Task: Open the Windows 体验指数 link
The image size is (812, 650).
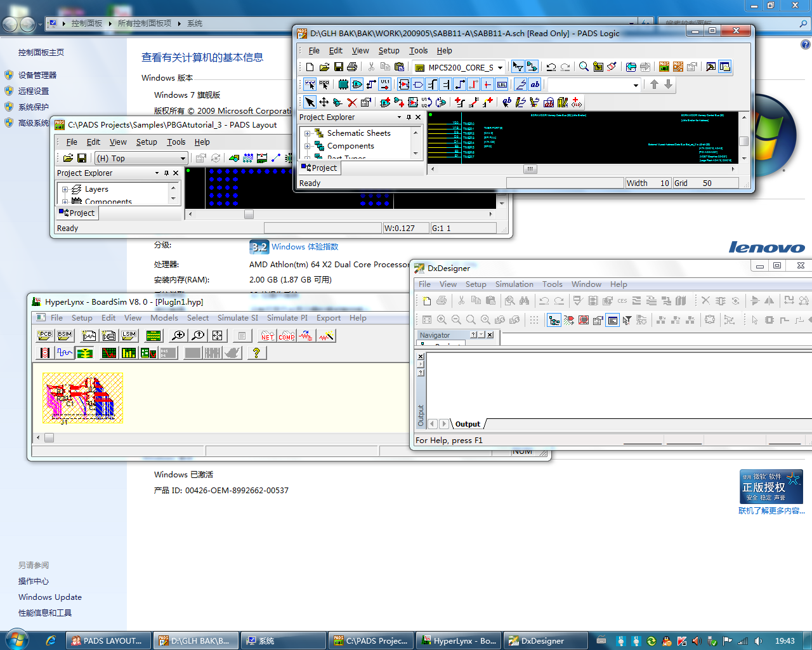Action: [304, 247]
